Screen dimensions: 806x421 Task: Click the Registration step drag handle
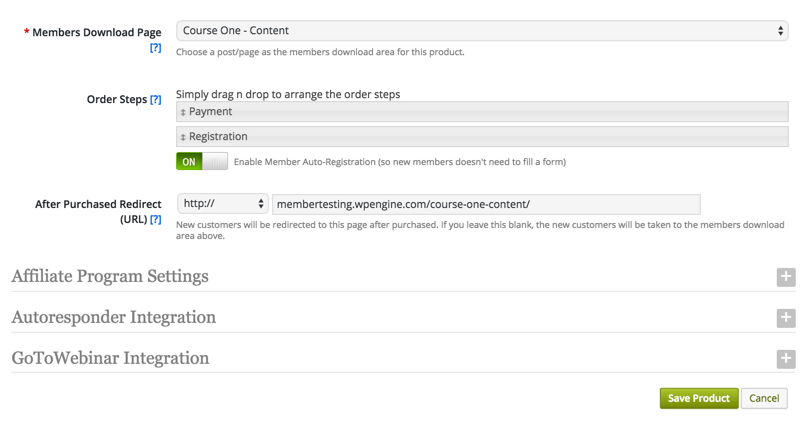pyautogui.click(x=183, y=137)
